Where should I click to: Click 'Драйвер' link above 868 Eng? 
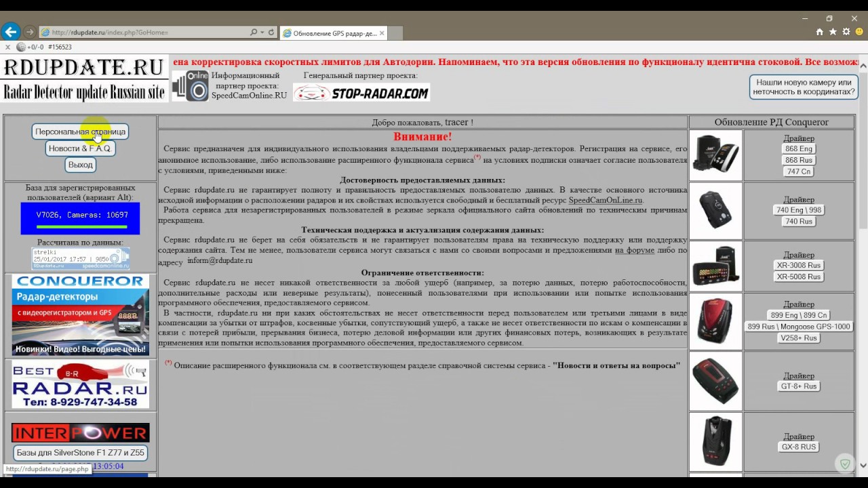point(798,138)
